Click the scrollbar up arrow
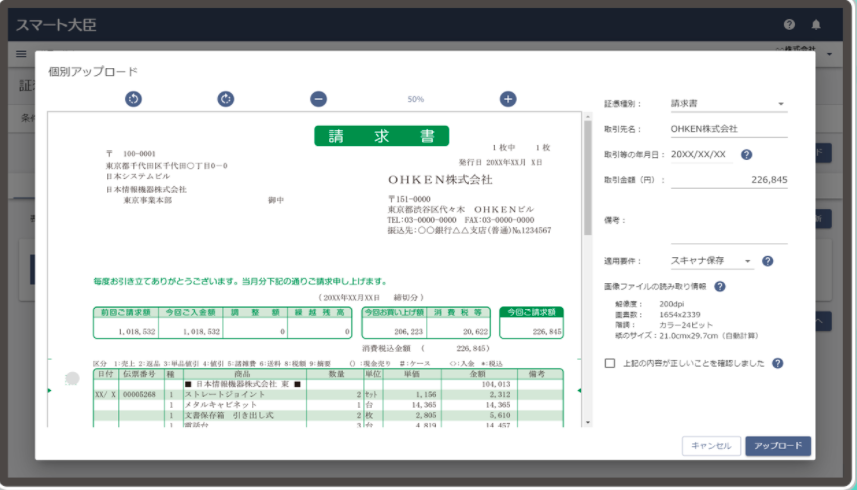The image size is (857, 490). tap(588, 116)
